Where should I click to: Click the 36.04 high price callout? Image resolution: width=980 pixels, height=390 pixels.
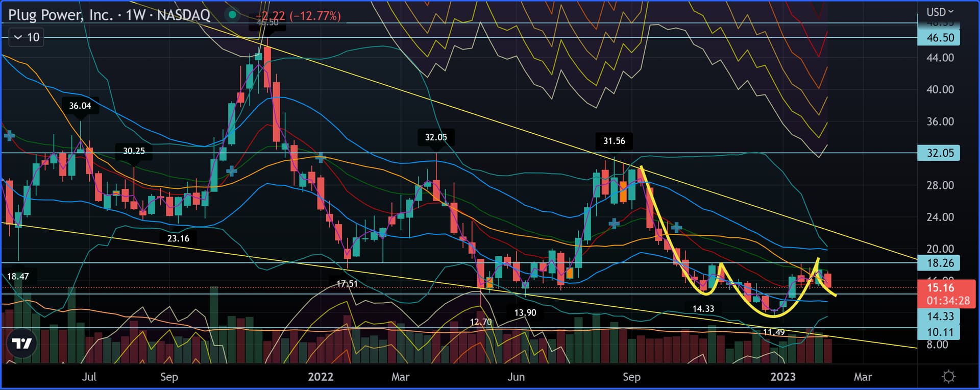coord(80,106)
